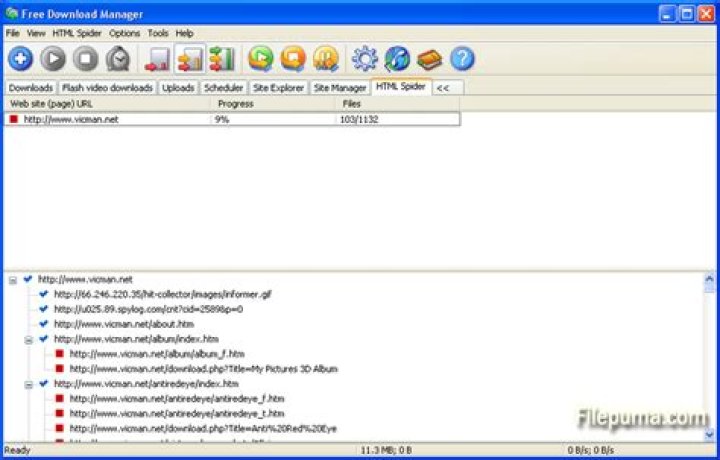Collapse the album/index.htm tree node
The image size is (720, 460).
tap(28, 340)
